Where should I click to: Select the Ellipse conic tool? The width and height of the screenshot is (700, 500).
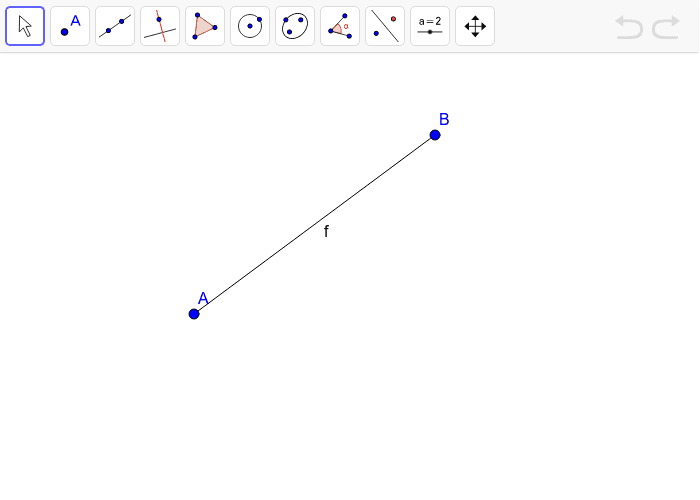pyautogui.click(x=295, y=26)
